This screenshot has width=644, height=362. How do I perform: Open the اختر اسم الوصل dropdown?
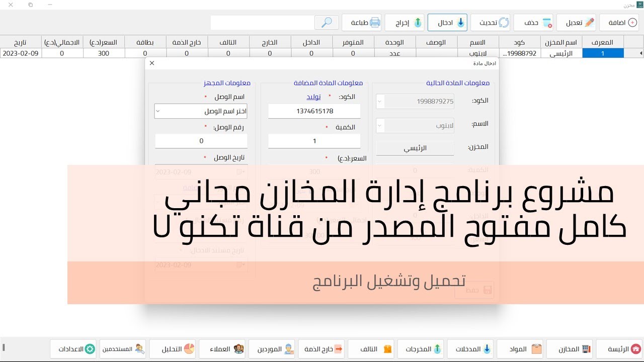click(x=201, y=111)
